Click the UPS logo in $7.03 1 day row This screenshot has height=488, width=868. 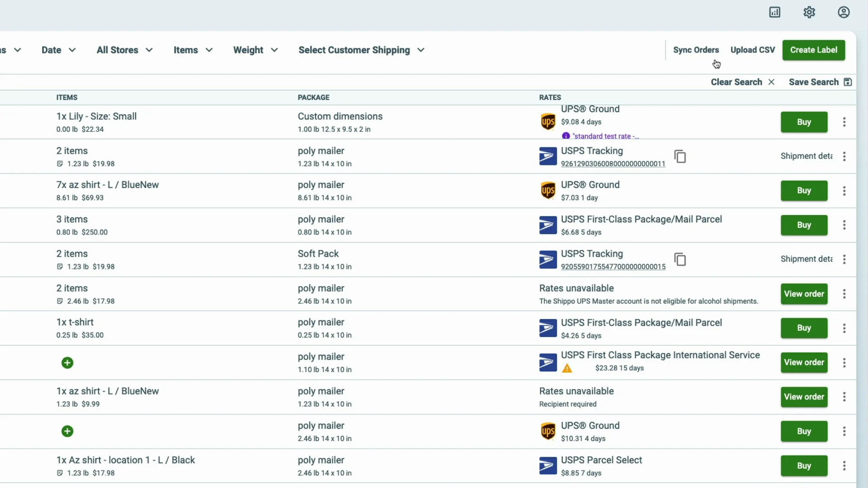548,191
